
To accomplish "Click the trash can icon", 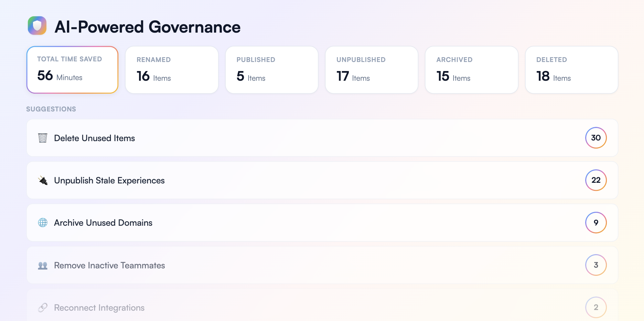I will (x=43, y=138).
